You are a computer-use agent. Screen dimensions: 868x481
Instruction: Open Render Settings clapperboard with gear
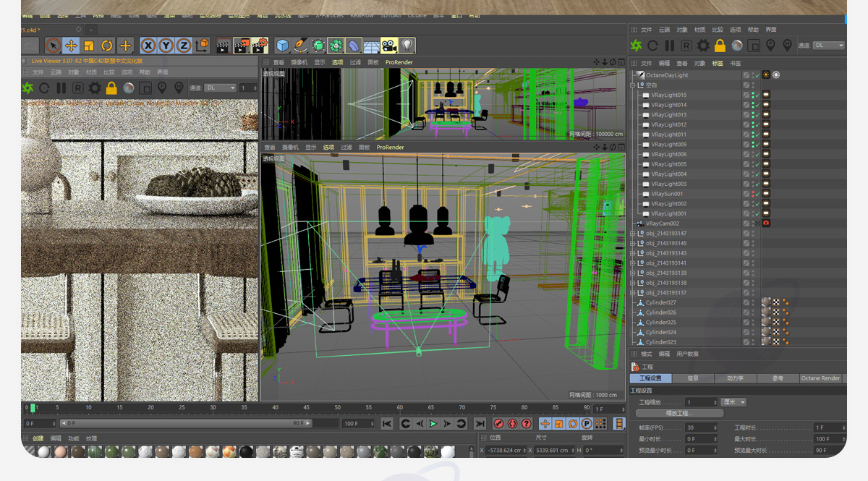[260, 46]
